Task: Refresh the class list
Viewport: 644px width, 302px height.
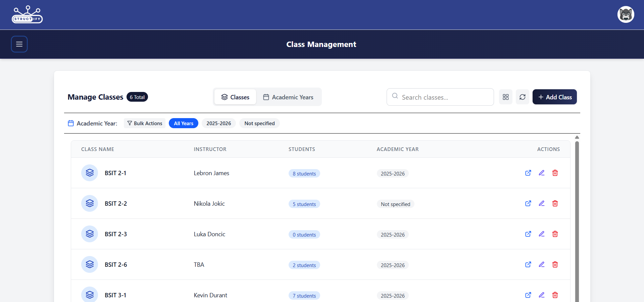Action: pos(522,97)
